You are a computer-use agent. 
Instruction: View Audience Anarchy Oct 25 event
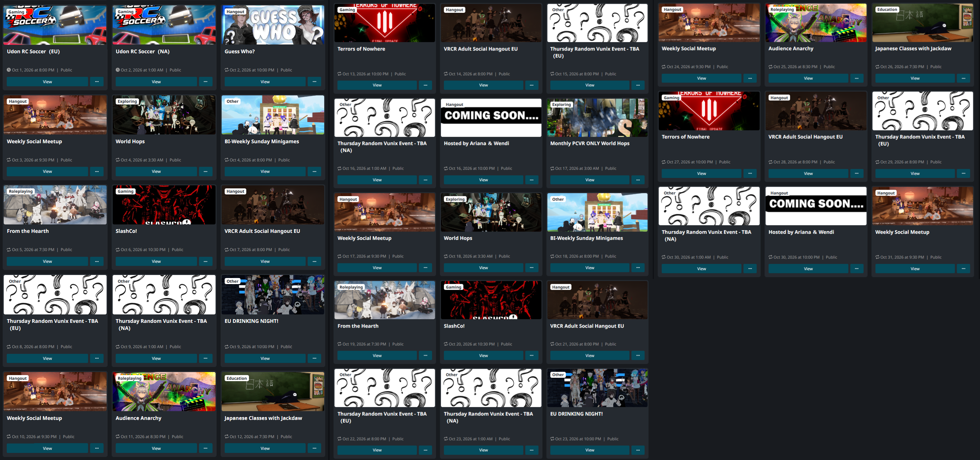(808, 78)
